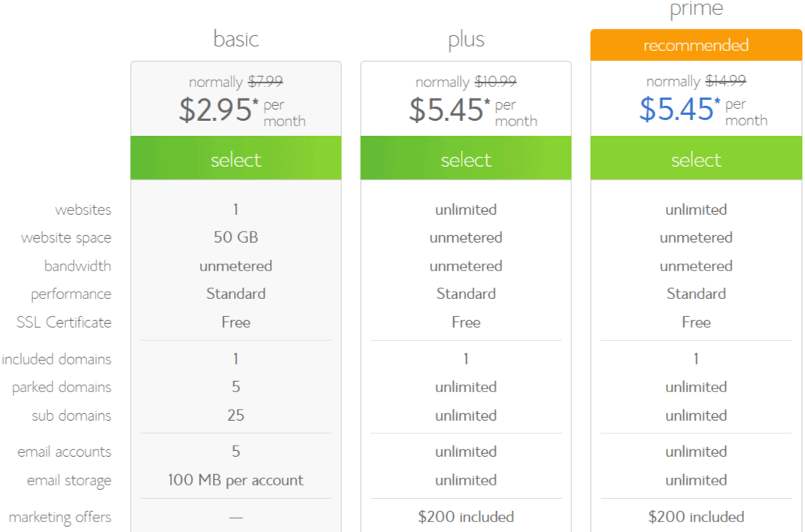Screen dimensions: 805x532
Task: Click the bandwidth row label
Action: [77, 266]
